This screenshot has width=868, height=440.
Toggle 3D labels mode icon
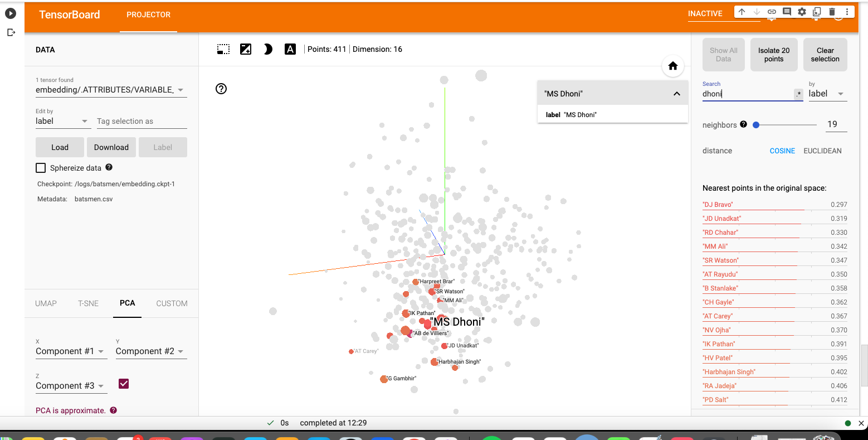pos(290,49)
